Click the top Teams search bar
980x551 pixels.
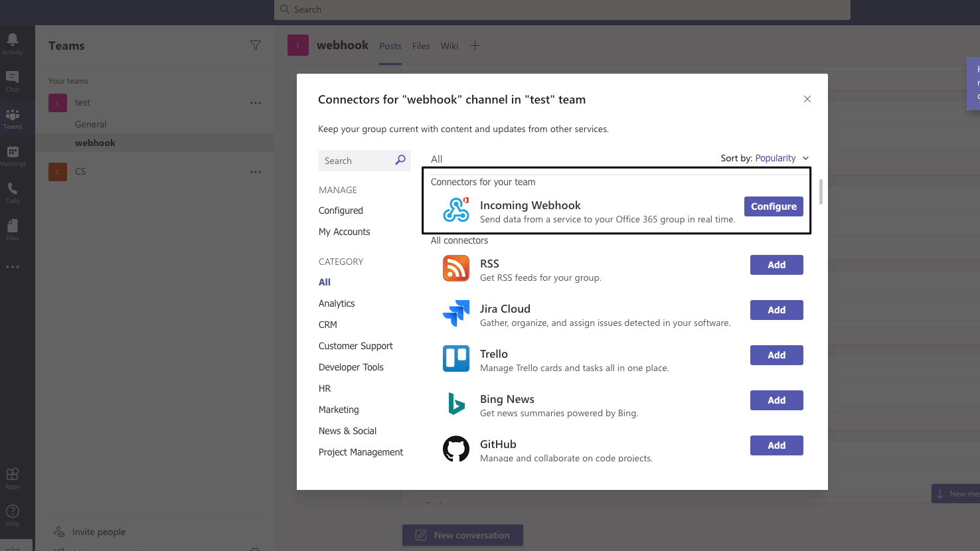coord(562,9)
